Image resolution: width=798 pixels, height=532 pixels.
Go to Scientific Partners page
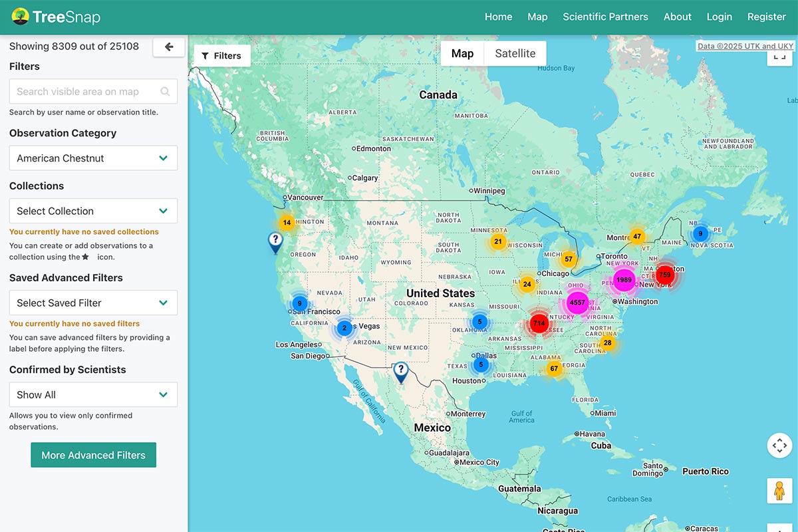[605, 17]
